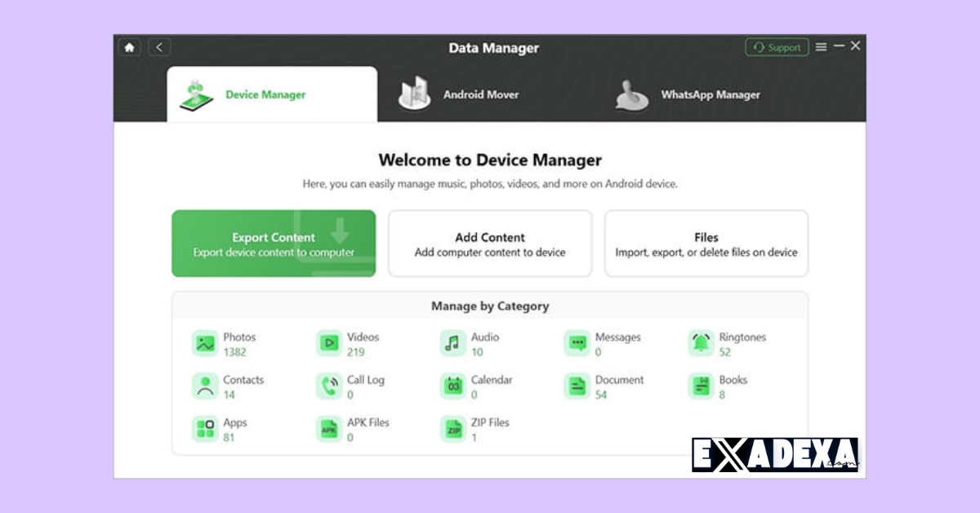980x513 pixels.
Task: Select the Books icon
Action: (701, 386)
